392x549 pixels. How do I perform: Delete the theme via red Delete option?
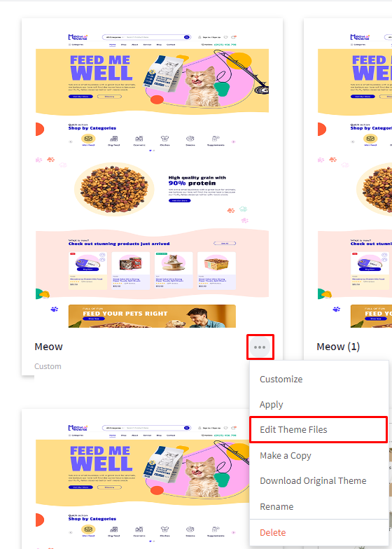click(x=273, y=532)
